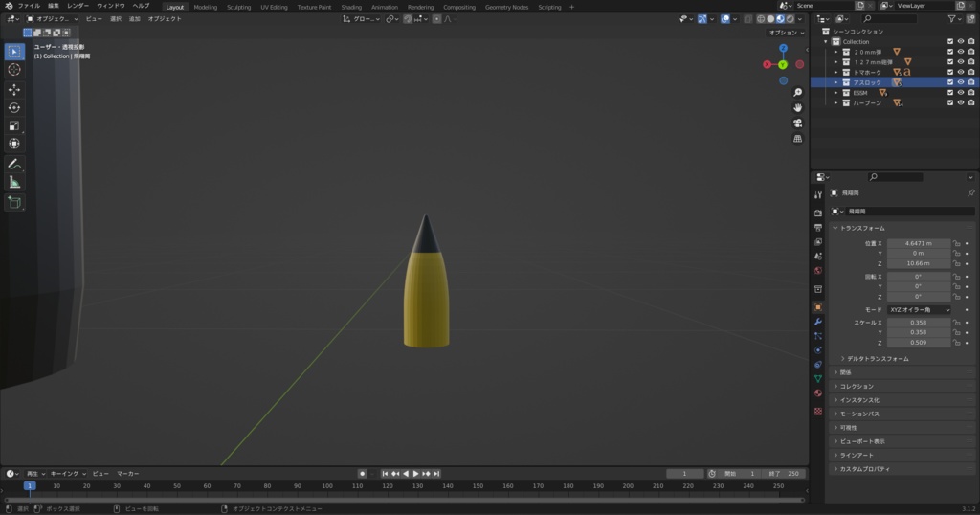Open the object mode dropdown
The height and width of the screenshot is (515, 980).
click(x=53, y=19)
